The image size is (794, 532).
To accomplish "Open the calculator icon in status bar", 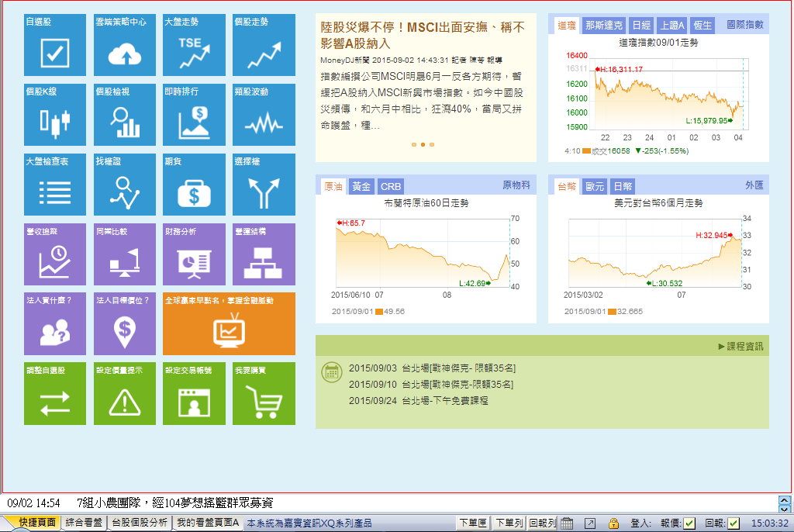I will [x=567, y=523].
